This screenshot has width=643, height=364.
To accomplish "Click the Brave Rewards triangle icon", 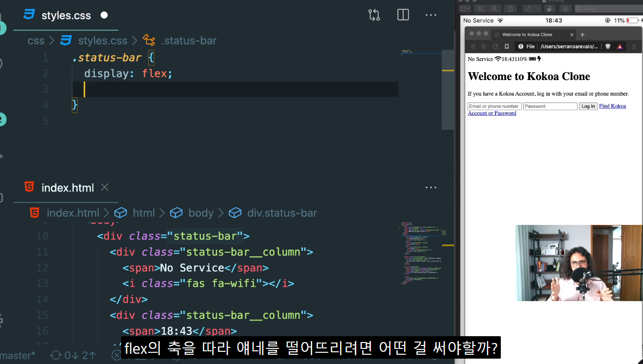I will coord(620,46).
